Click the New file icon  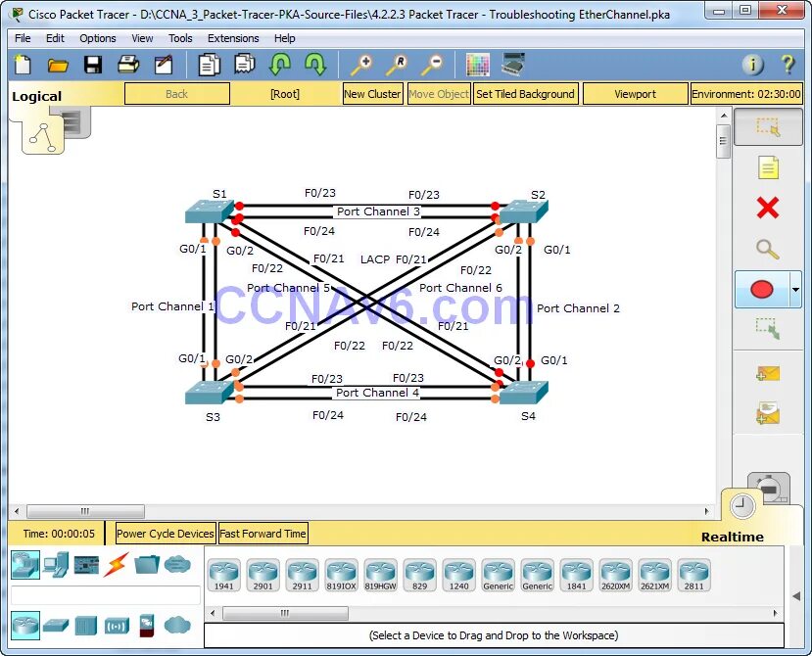point(23,66)
